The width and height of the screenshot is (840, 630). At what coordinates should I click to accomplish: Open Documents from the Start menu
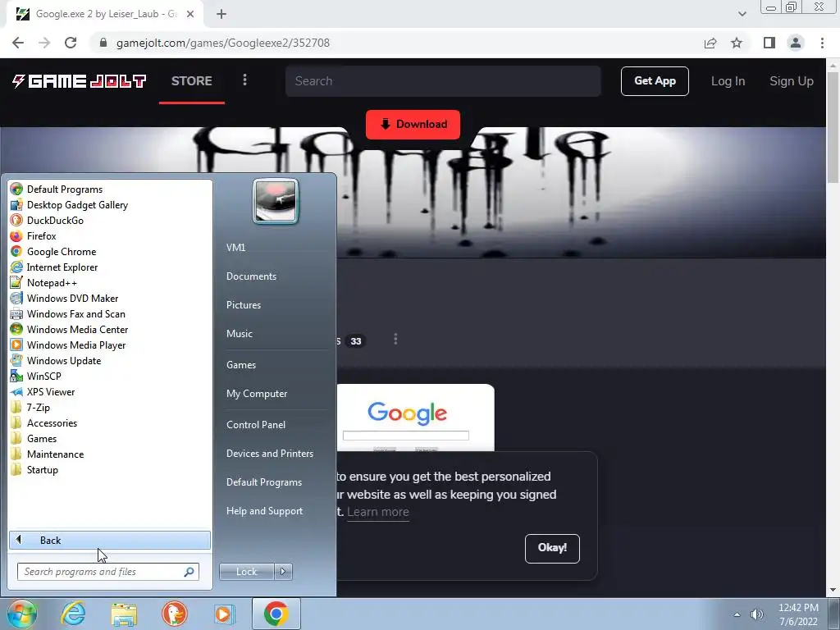click(x=251, y=276)
